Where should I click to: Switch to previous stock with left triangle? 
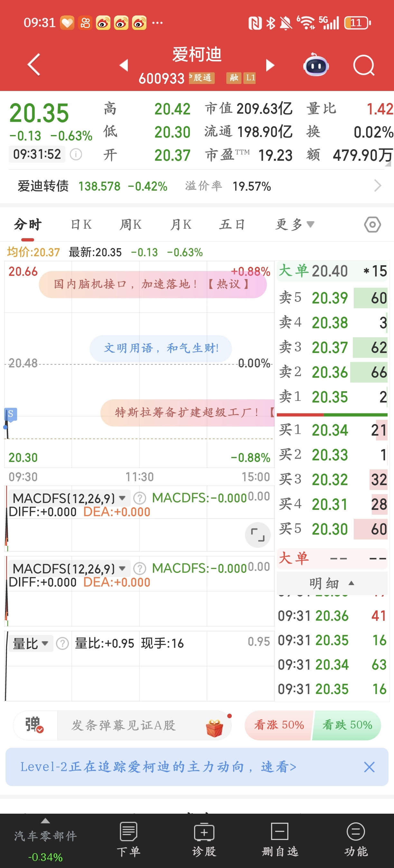[x=124, y=65]
